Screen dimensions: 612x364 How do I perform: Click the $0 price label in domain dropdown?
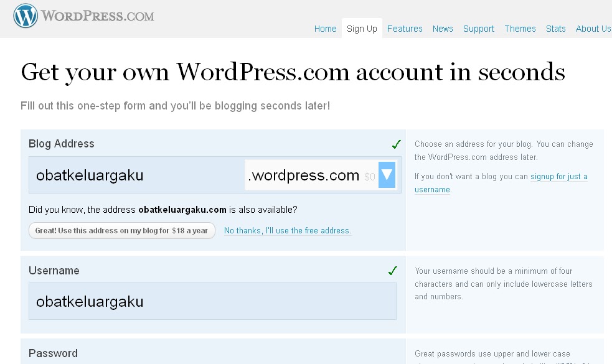(x=370, y=177)
